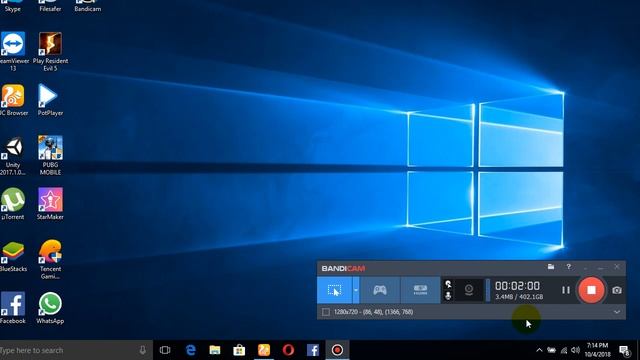Screen dimensions: 640x360
Task: Click the BANDICAM logo title
Action: pyautogui.click(x=343, y=269)
